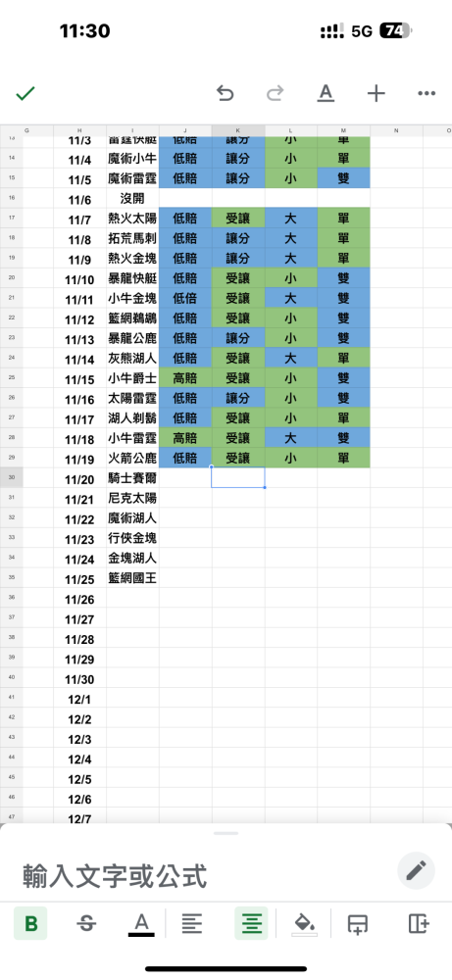Open the text color picker
This screenshot has height=980, width=452.
coord(141,924)
